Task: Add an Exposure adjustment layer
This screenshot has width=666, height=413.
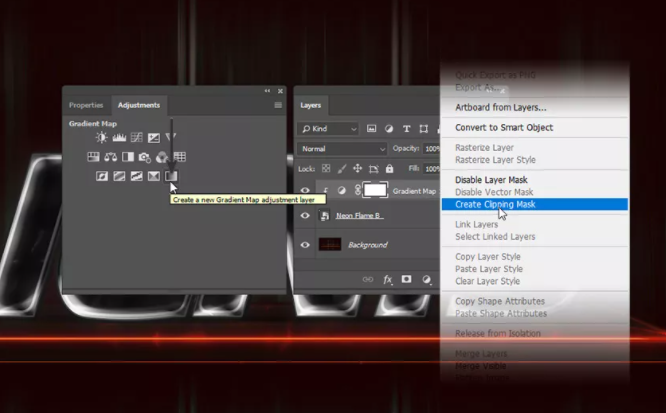Action: click(154, 137)
